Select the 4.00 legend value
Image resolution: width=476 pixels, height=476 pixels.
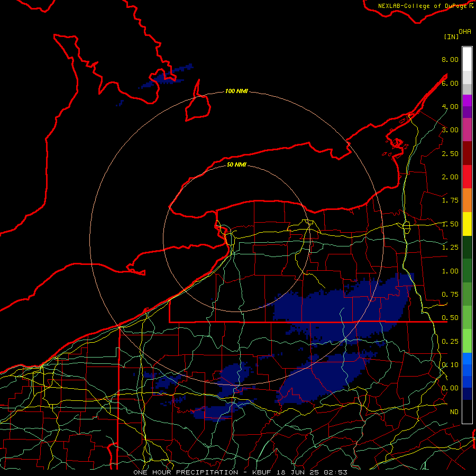pyautogui.click(x=450, y=106)
